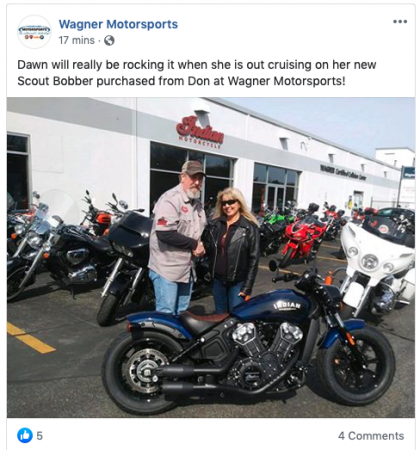Click the INDIAN tank badge on the blue bike
The width and height of the screenshot is (420, 450).
[x=287, y=306]
